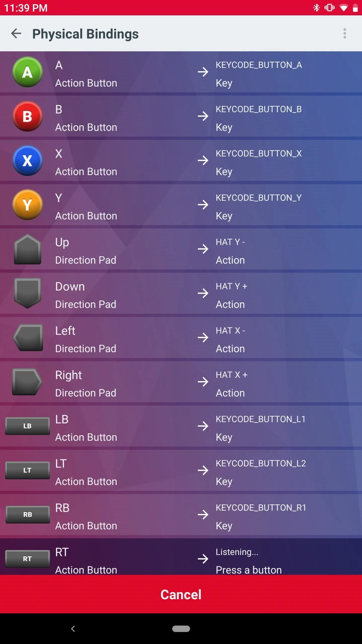Tap the LB shoulder button icon

27,426
